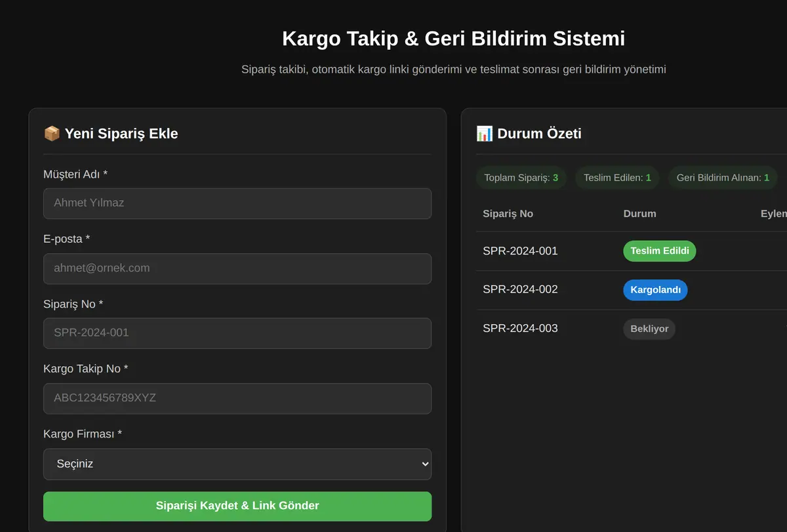Click the Teslim Edildi status badge

point(660,251)
